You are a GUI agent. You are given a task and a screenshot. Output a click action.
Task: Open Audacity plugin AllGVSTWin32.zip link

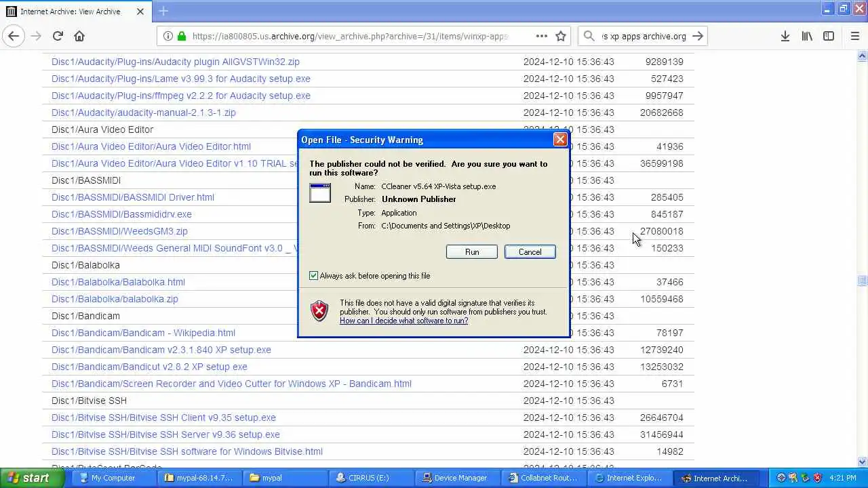click(176, 62)
